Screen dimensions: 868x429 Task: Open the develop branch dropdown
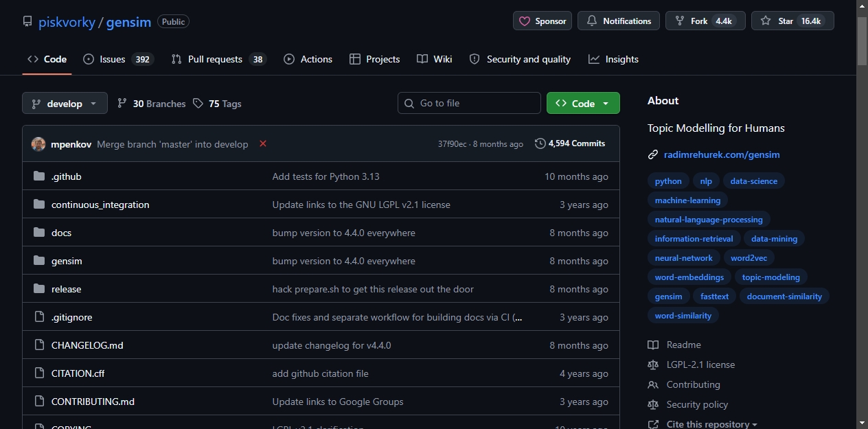tap(65, 103)
